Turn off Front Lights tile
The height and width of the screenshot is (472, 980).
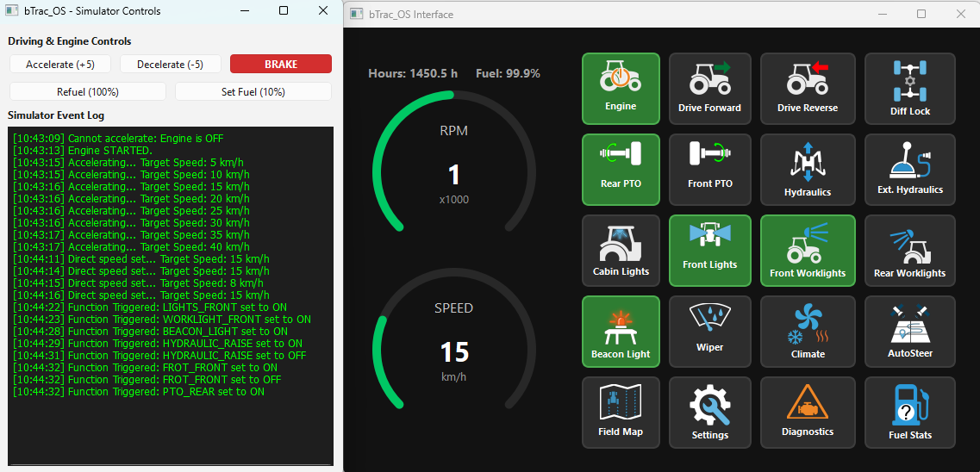click(x=709, y=251)
